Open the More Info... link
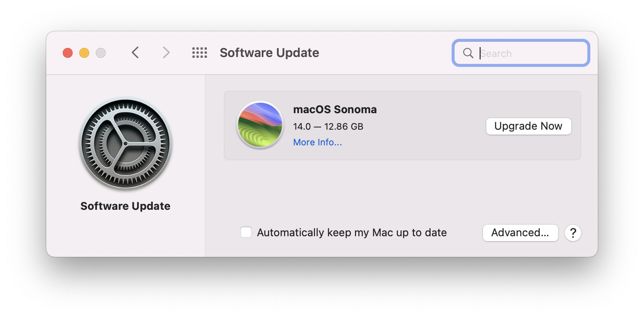Viewport: 644px width, 318px height. click(x=317, y=142)
